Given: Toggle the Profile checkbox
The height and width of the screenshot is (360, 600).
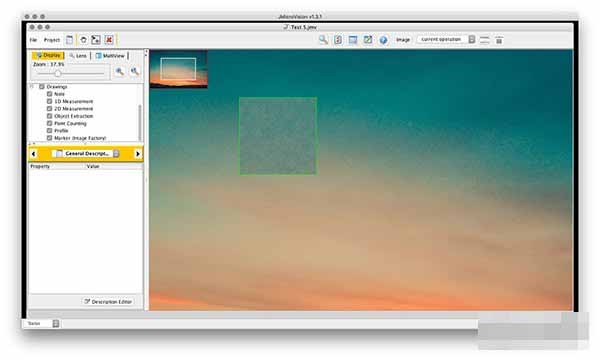Looking at the screenshot, I should [x=49, y=130].
